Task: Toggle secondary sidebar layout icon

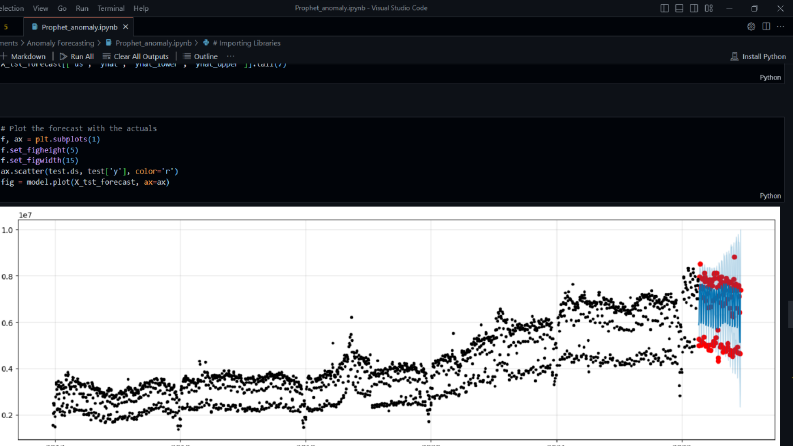Action: (x=694, y=8)
